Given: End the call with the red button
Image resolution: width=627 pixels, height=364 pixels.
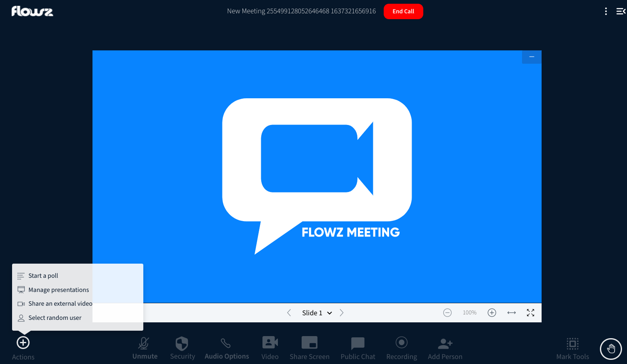Looking at the screenshot, I should (x=403, y=11).
